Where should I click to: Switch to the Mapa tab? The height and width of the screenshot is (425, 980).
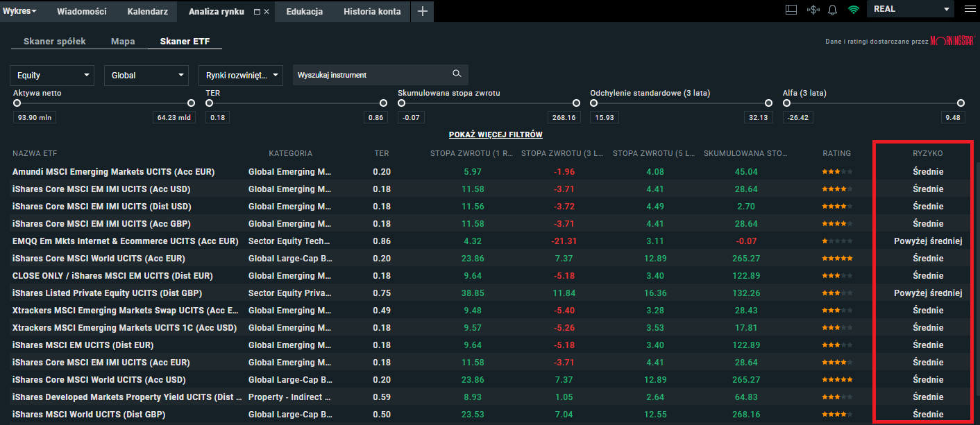pyautogui.click(x=123, y=41)
